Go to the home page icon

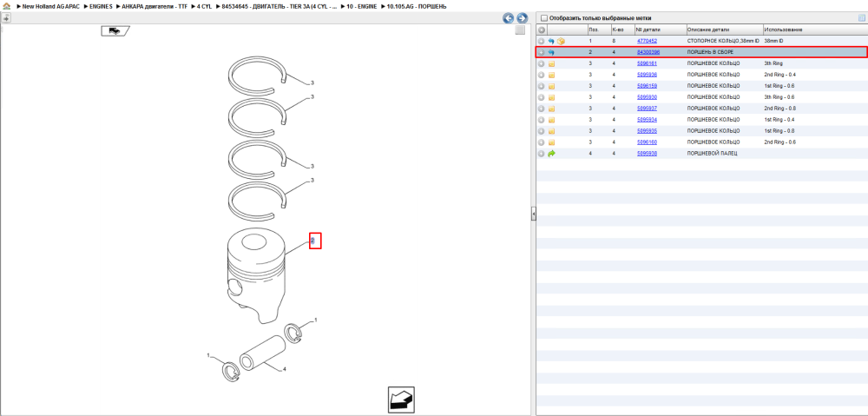[6, 5]
